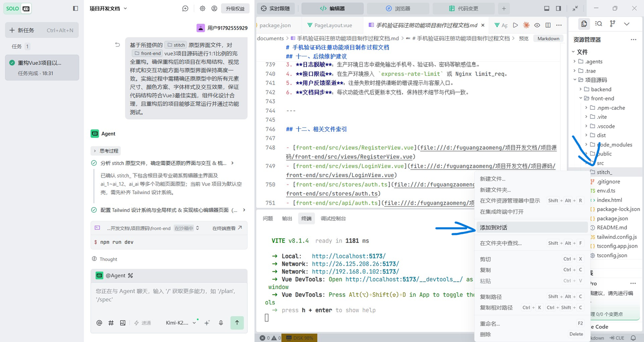Click the microphone voice input icon
The image size is (644, 342).
(221, 323)
